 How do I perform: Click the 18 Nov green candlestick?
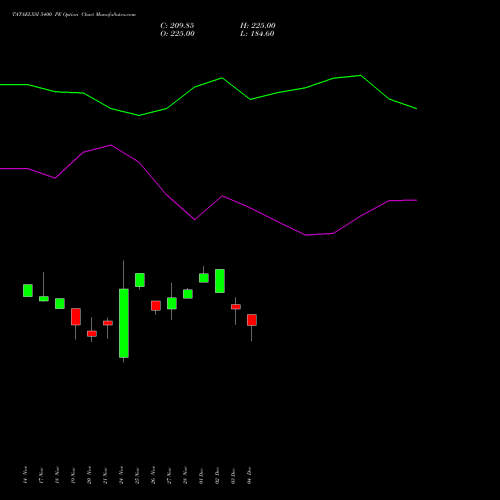(60, 303)
